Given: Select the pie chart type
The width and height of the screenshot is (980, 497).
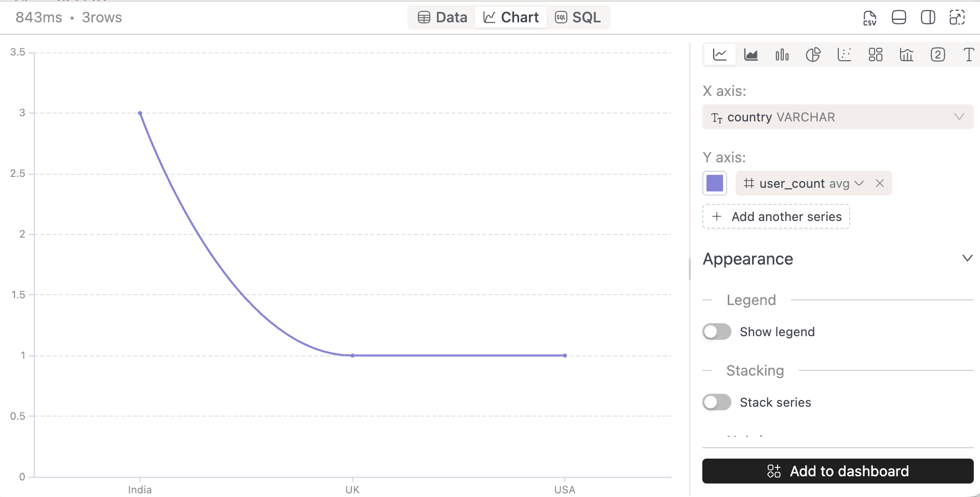Looking at the screenshot, I should click(813, 55).
